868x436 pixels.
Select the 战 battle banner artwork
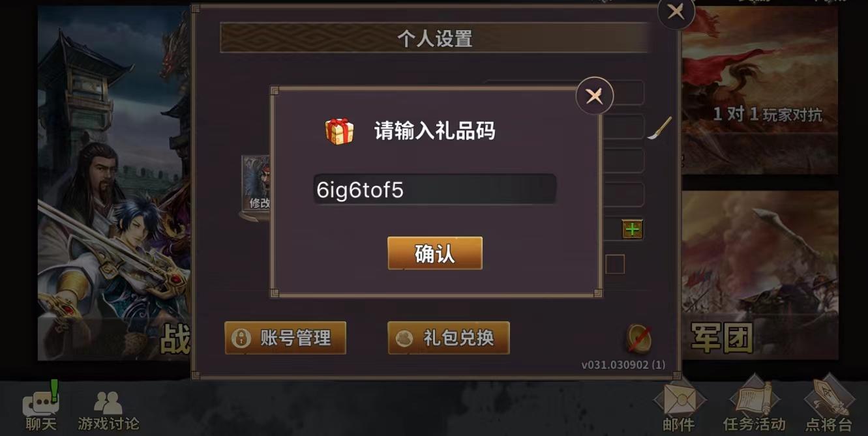pyautogui.click(x=114, y=183)
